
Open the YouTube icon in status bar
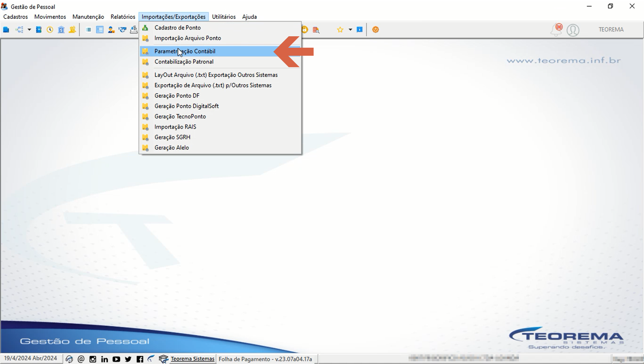116,359
